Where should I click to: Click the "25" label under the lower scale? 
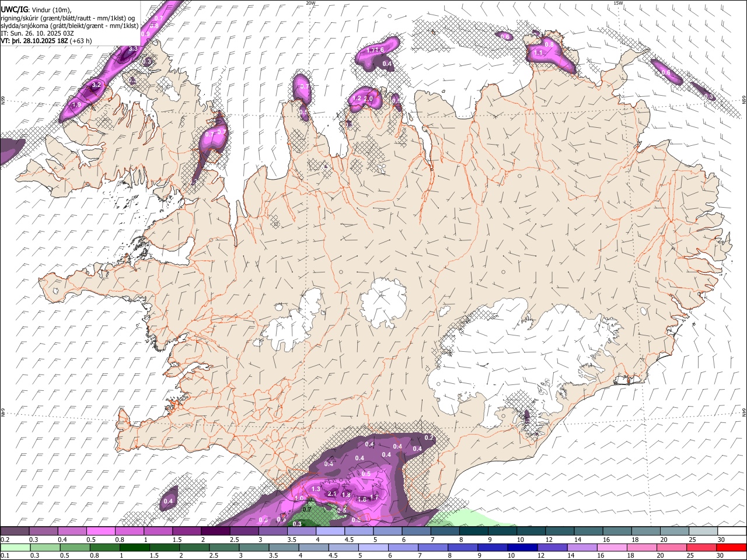tap(690, 555)
